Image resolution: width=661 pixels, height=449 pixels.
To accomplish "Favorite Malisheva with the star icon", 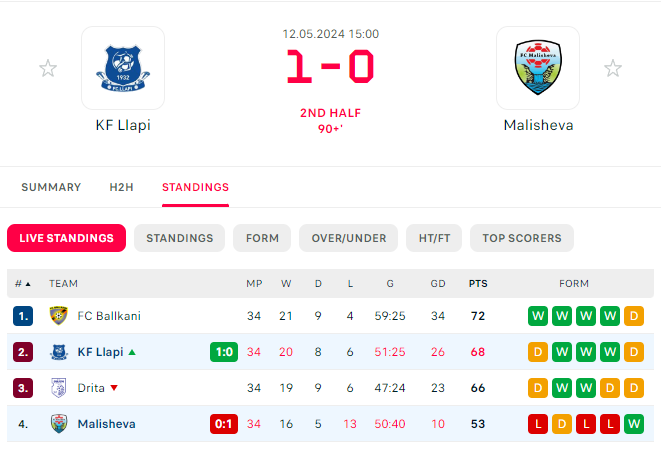I will point(613,68).
